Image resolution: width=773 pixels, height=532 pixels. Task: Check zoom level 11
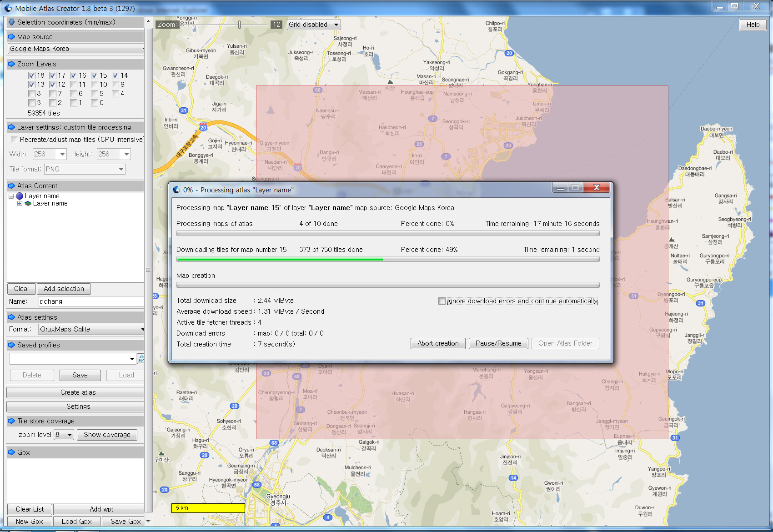pyautogui.click(x=74, y=85)
